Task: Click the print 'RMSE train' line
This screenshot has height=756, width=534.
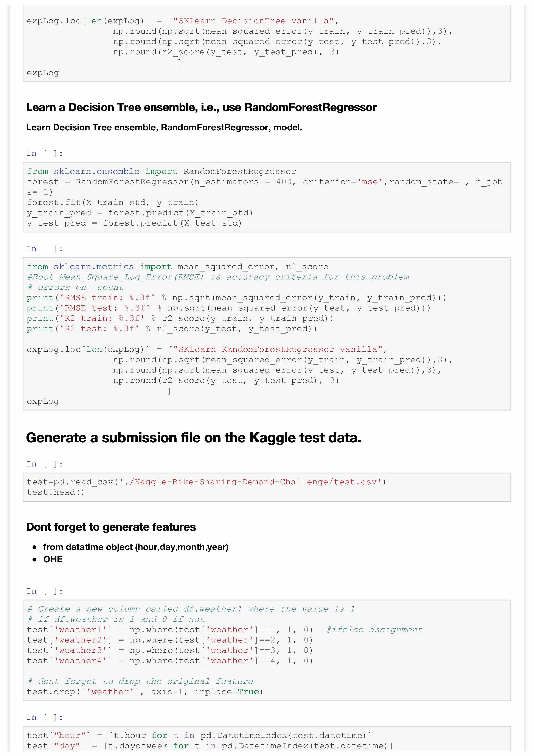Action: pos(236,298)
